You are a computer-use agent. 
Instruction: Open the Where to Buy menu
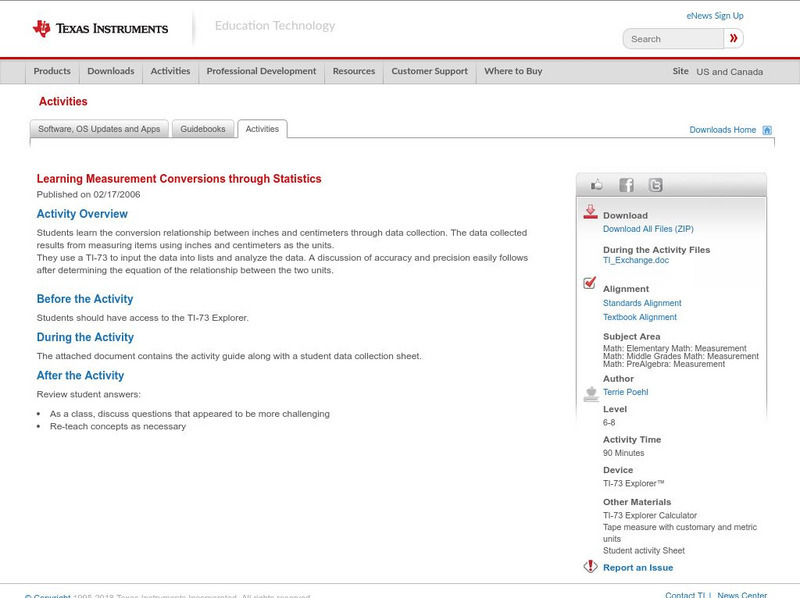[x=513, y=71]
